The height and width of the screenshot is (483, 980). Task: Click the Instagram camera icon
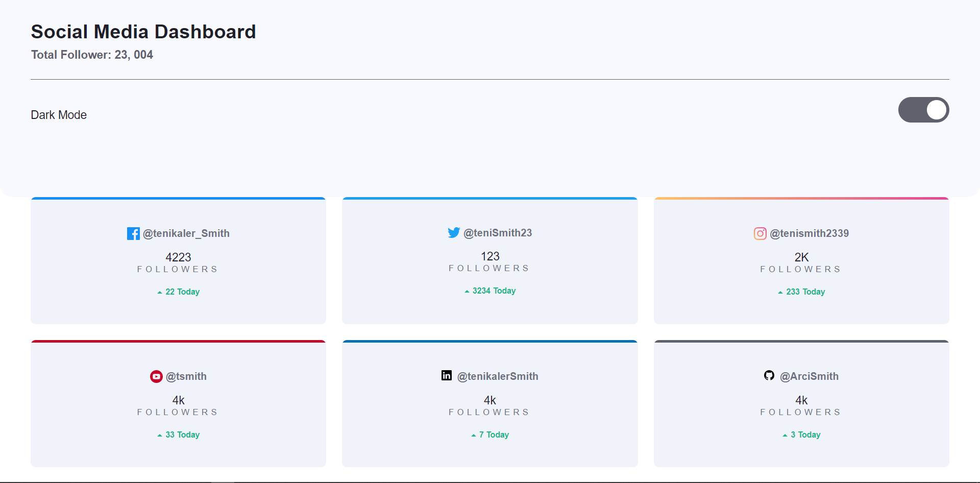760,233
